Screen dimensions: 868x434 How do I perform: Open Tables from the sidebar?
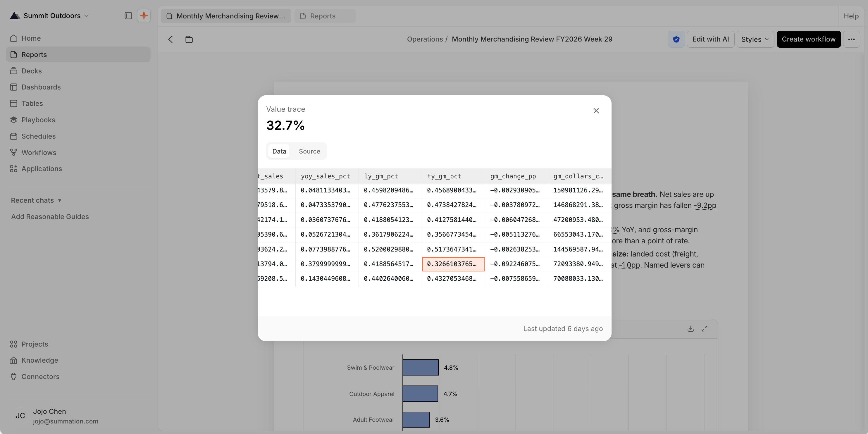coord(78,104)
